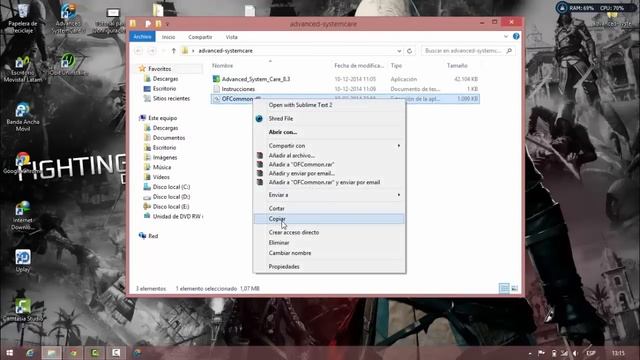Image resolution: width=640 pixels, height=360 pixels.
Task: Open Disco local (D:)
Action: coord(171,197)
